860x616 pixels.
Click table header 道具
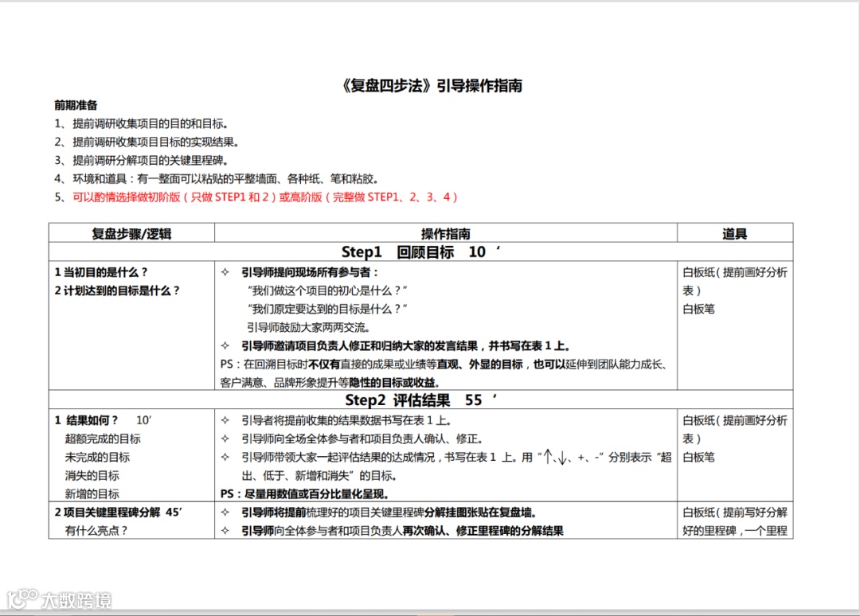click(734, 233)
